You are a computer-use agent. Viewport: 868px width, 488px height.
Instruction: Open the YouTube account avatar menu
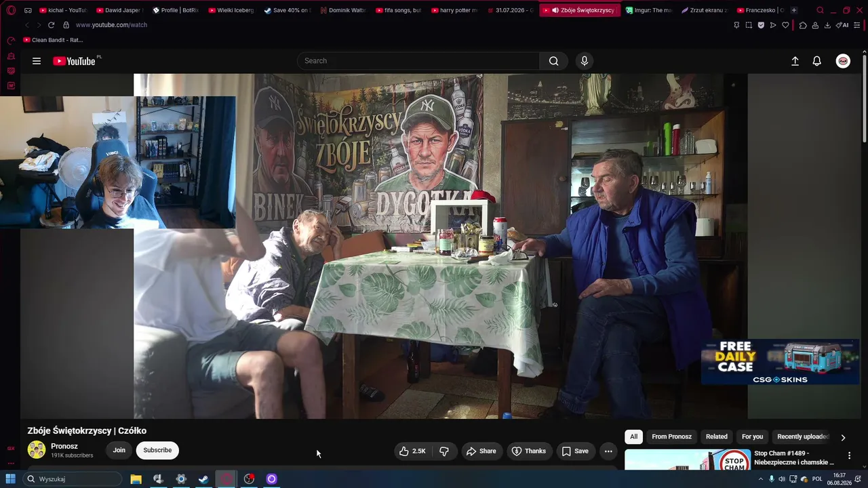coord(843,61)
